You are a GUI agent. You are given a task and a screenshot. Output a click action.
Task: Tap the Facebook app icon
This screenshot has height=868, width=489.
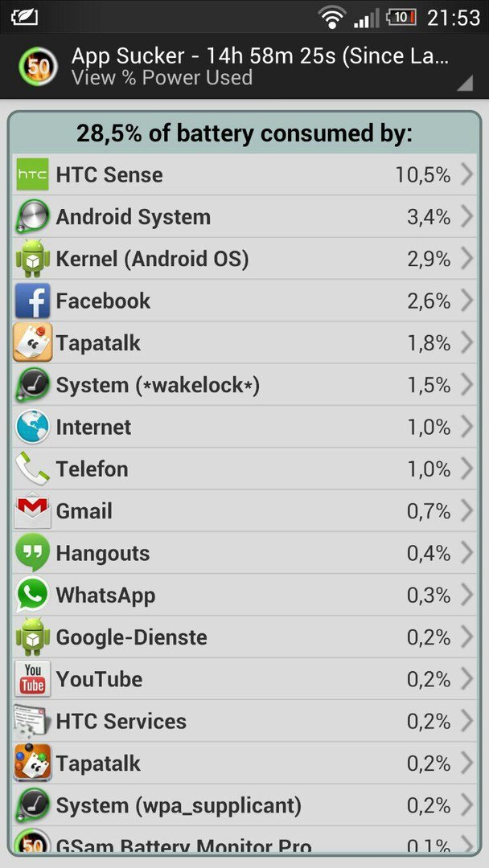tap(32, 301)
